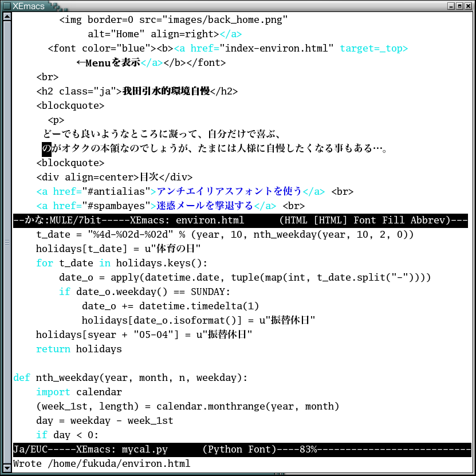Click the 'たまには人様に自慢したくなる' text
Image resolution: width=476 pixels, height=476 pixels.
pos(266,148)
